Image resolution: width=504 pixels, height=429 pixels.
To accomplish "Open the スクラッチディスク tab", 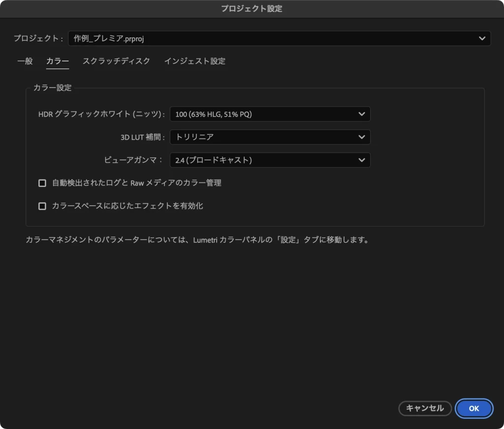I will point(116,61).
